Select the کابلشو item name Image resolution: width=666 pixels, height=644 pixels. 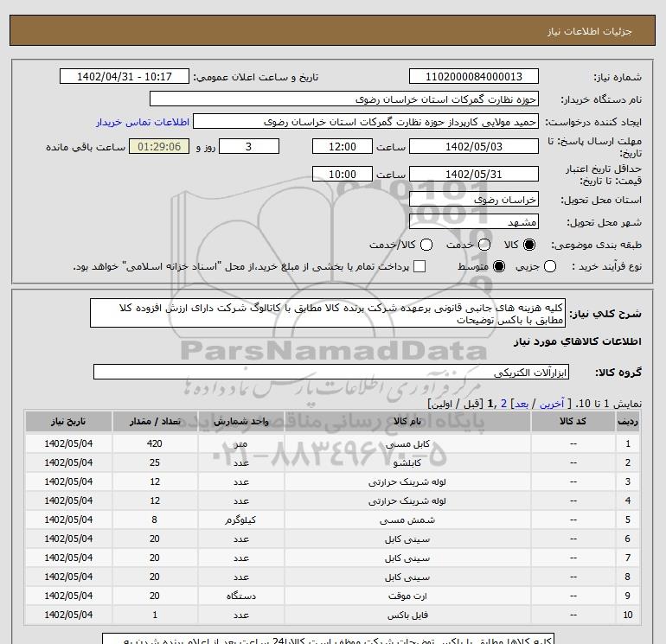click(407, 463)
